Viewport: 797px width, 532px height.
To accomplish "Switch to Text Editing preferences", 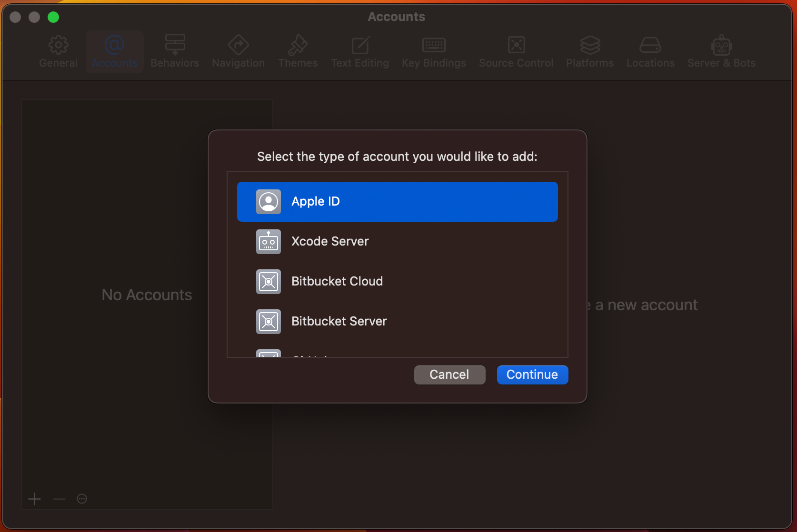I will point(360,51).
